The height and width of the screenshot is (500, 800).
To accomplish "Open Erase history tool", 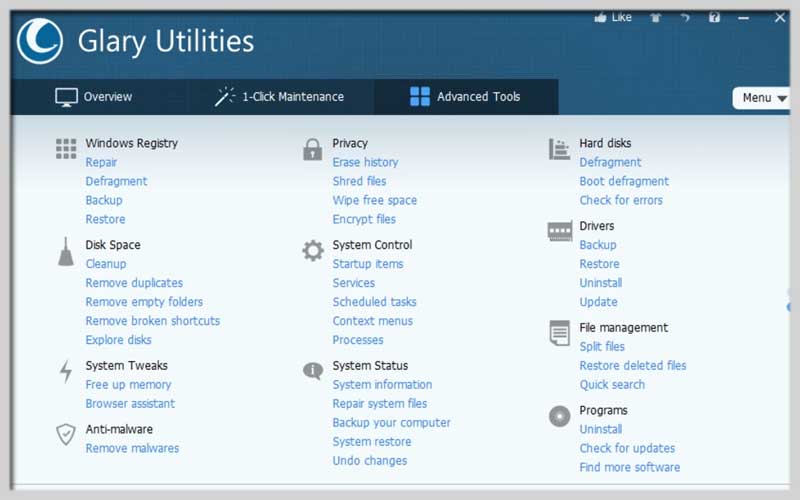I will pyautogui.click(x=365, y=162).
